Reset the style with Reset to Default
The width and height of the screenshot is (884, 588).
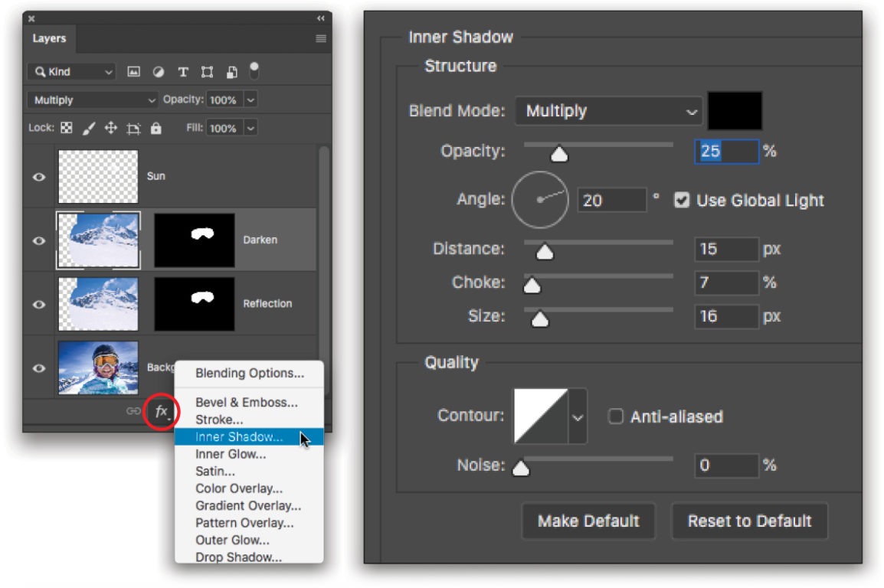click(x=749, y=521)
